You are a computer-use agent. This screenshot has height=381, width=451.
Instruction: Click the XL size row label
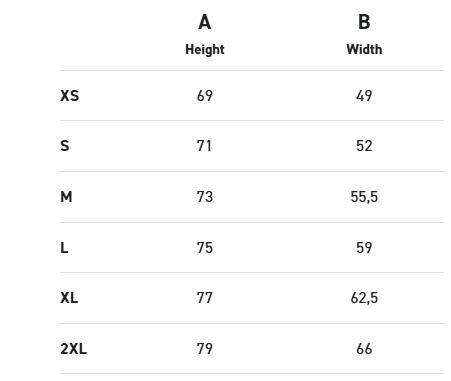[x=69, y=298]
